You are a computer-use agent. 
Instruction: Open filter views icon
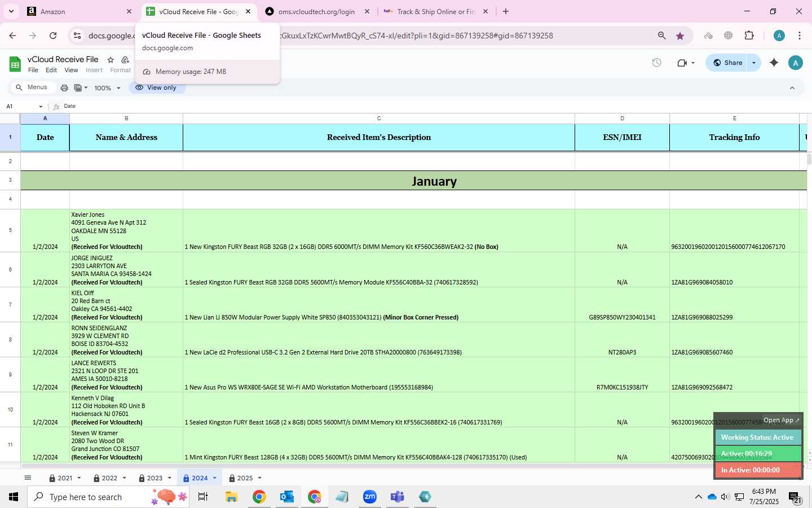81,88
